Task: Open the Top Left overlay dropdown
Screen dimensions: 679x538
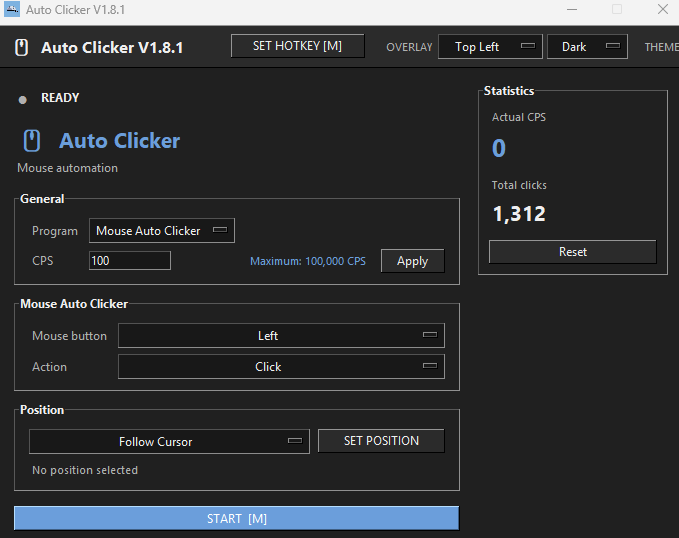Action: point(490,47)
